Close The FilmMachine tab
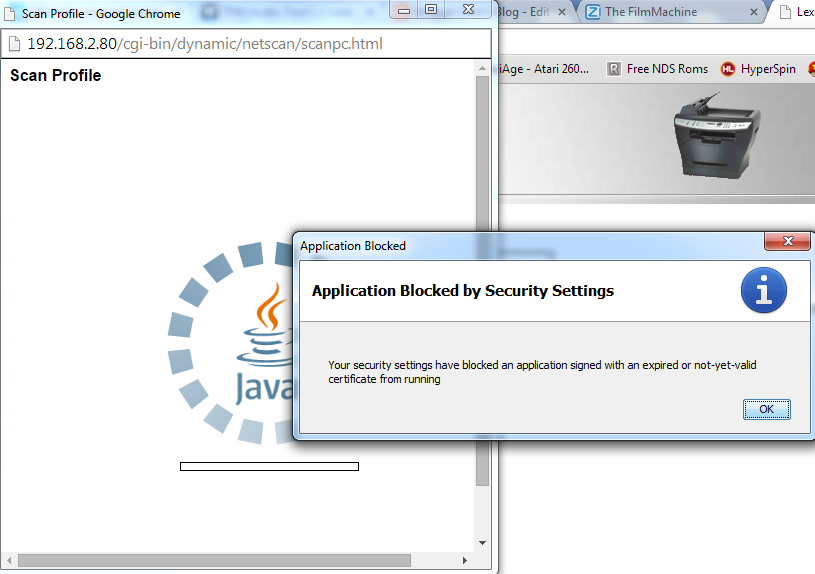Screen dimensions: 815x574 click(754, 12)
